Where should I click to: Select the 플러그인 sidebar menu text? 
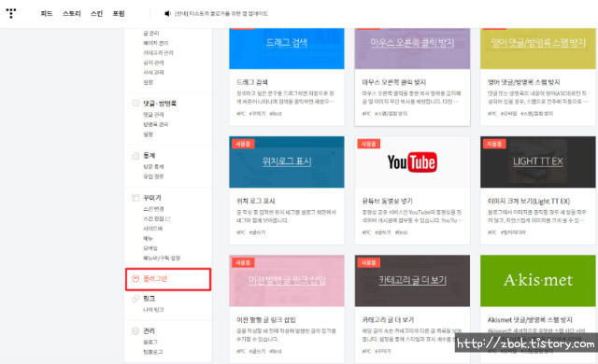pyautogui.click(x=155, y=279)
